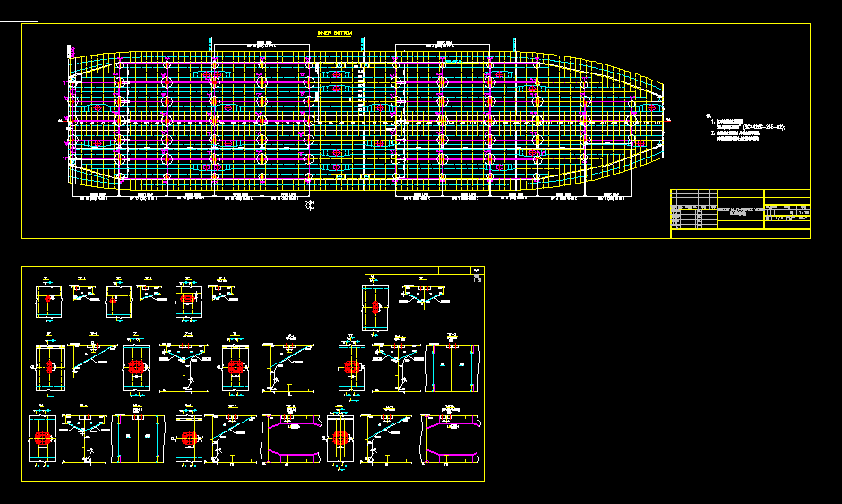Click the stern end of the hull plan
Image resolution: width=842 pixels, height=504 pixels.
(x=72, y=118)
